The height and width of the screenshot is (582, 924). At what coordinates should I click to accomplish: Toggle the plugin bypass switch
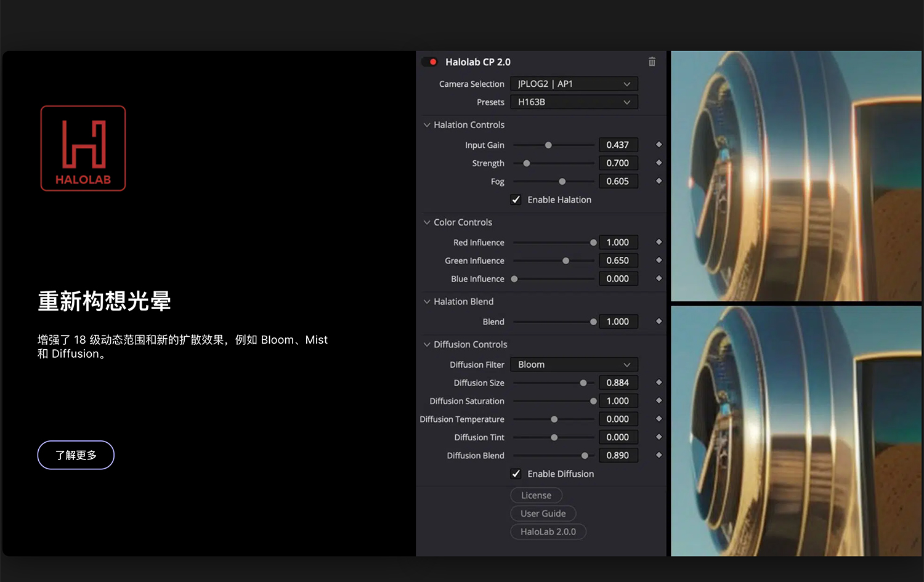coord(429,62)
